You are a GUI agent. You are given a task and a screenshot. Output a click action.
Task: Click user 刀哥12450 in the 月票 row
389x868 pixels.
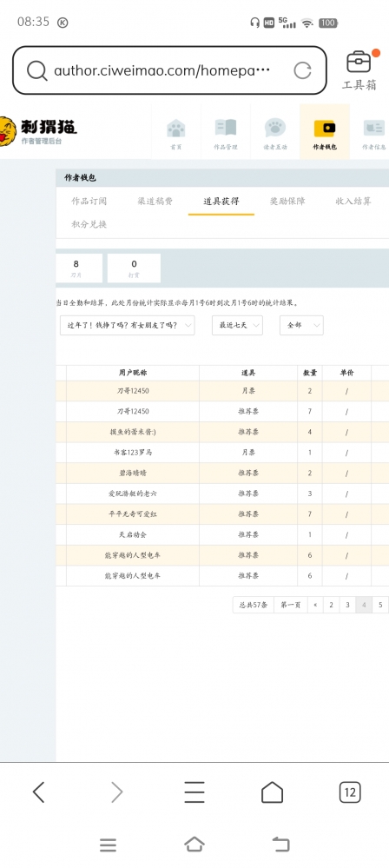pyautogui.click(x=133, y=391)
